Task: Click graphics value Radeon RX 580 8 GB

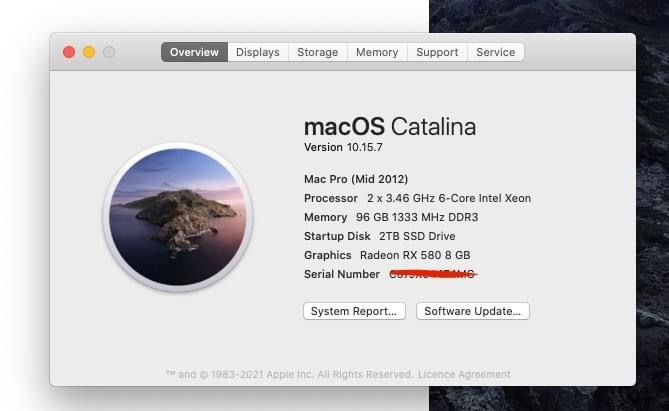Action: (415, 255)
